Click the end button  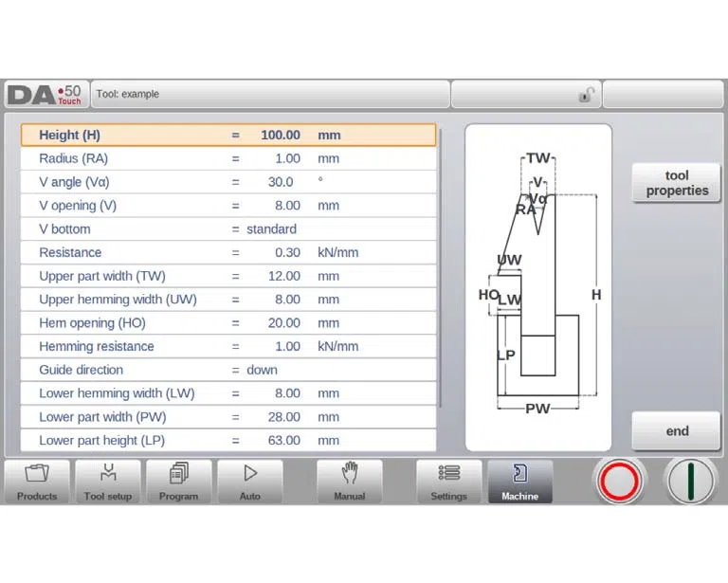click(x=677, y=430)
